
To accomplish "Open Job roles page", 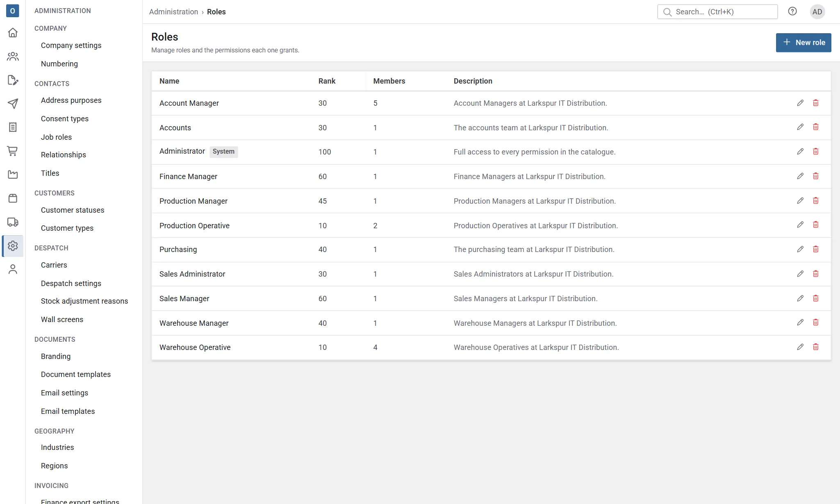I will point(56,137).
